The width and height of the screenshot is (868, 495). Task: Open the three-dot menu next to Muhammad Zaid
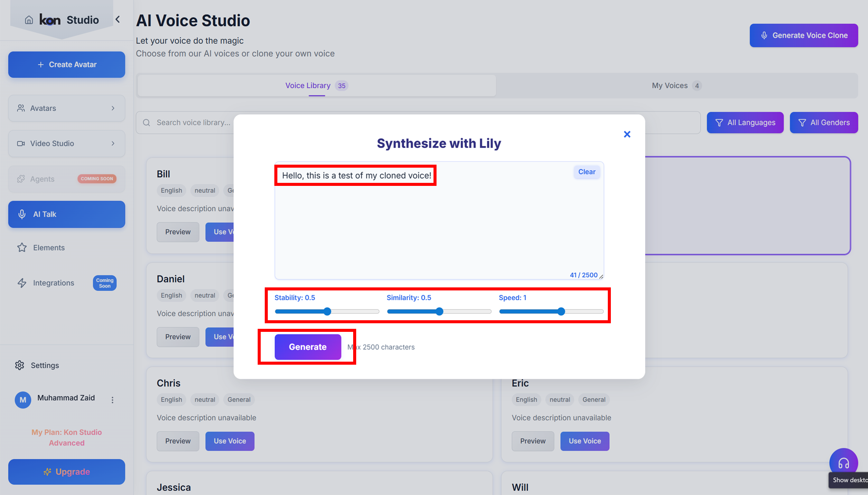click(x=112, y=400)
